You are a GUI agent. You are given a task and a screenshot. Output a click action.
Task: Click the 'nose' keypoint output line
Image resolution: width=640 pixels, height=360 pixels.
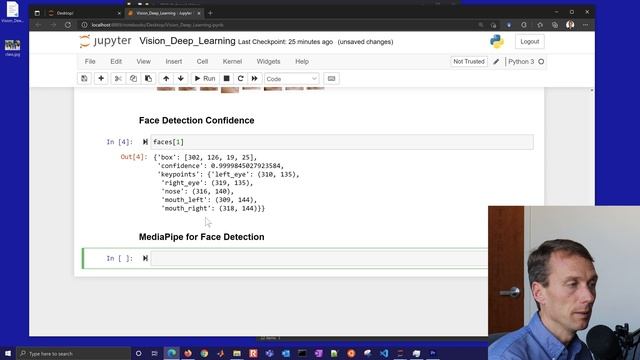[x=198, y=191]
